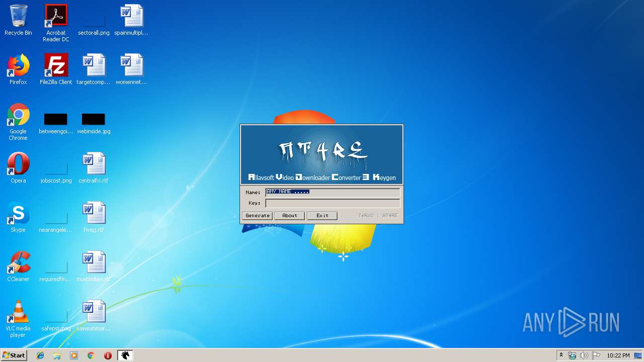Click the Generate button in keygen

click(257, 216)
